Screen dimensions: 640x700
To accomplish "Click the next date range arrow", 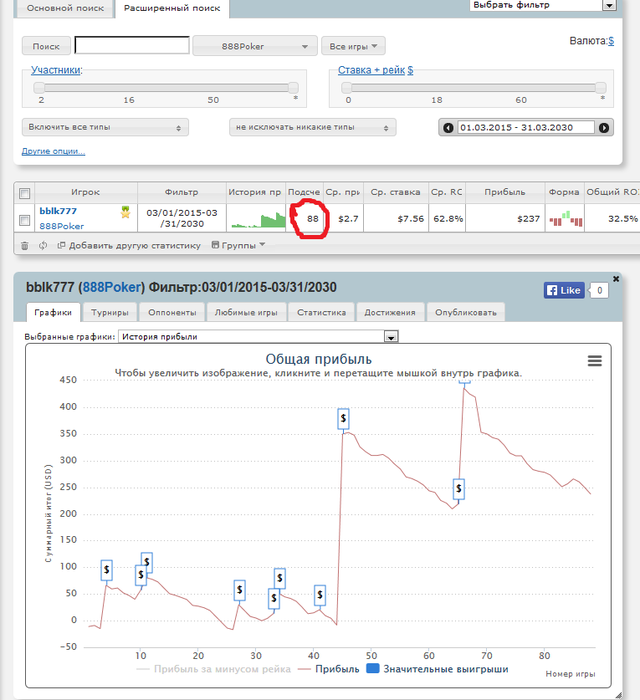I will 604,128.
